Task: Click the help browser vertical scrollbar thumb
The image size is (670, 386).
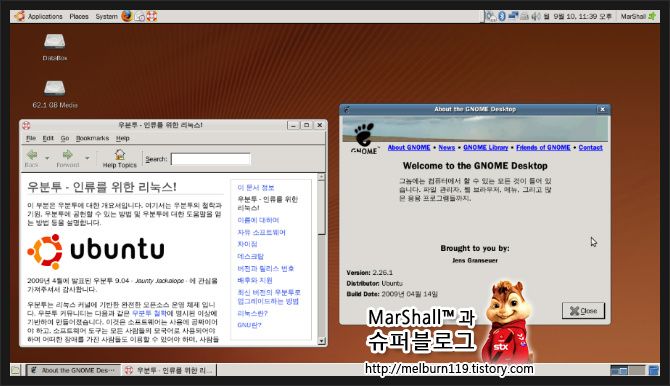Action: click(322, 208)
